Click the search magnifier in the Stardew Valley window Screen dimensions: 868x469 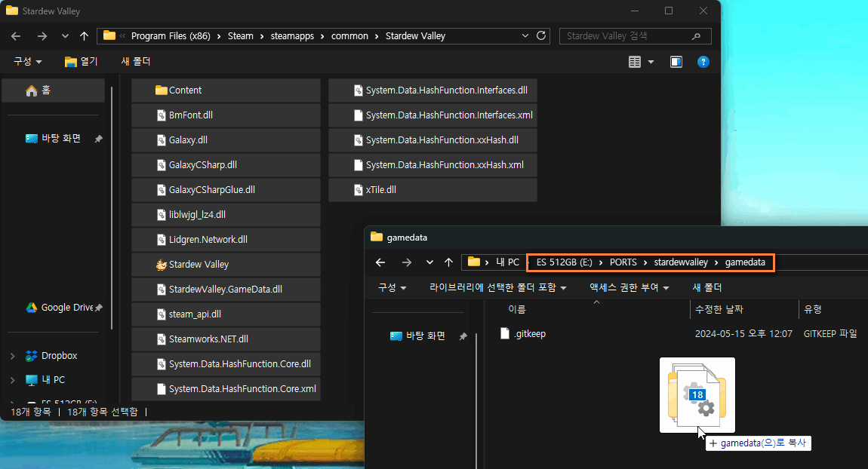click(697, 36)
